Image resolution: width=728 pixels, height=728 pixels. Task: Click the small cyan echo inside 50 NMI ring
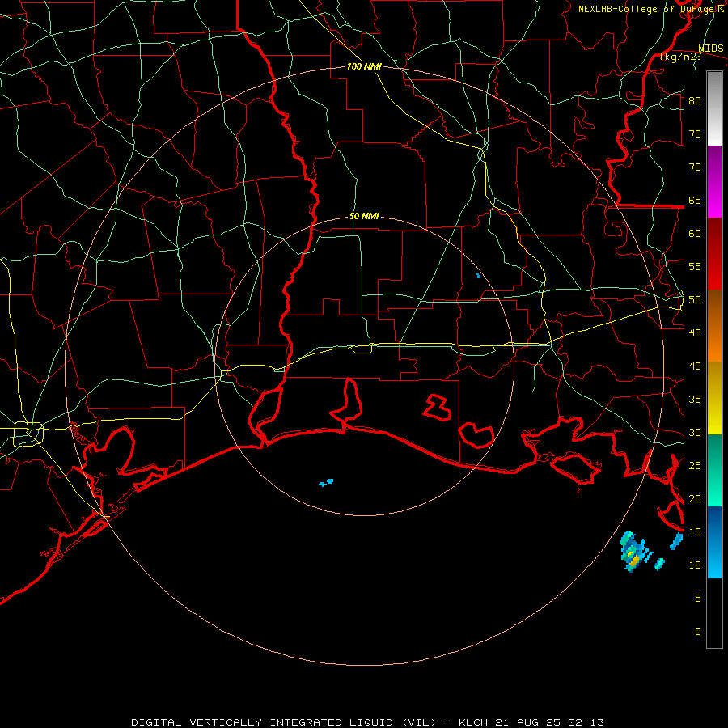coord(327,482)
